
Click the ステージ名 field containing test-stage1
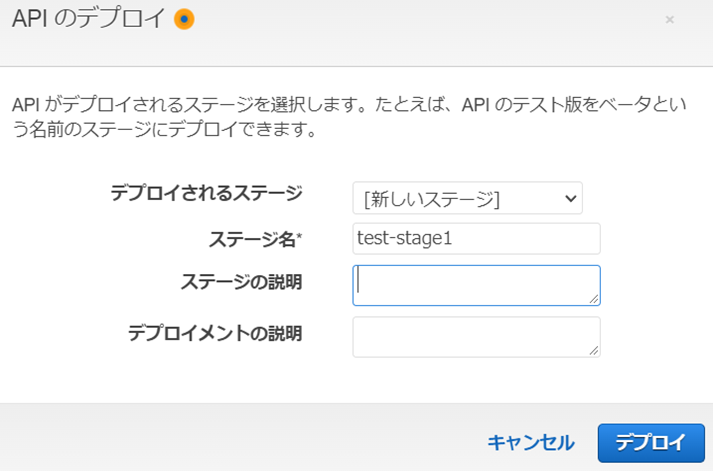click(476, 238)
